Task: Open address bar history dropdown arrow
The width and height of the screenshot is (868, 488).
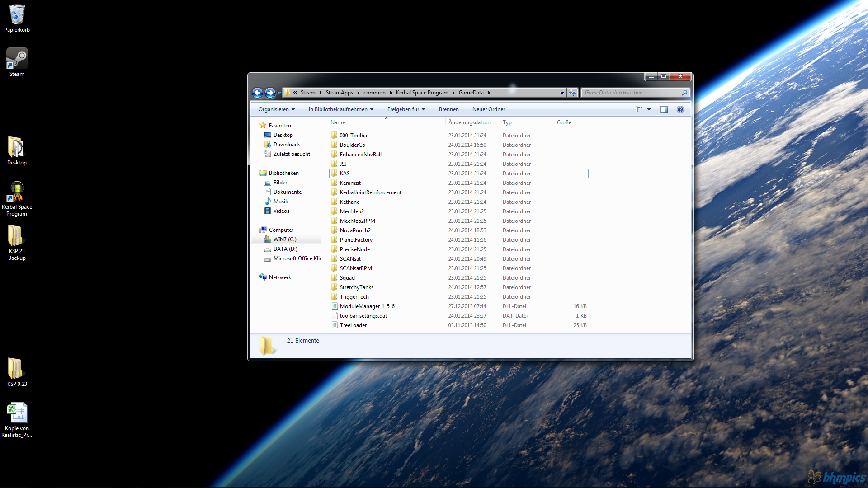Action: pos(562,93)
